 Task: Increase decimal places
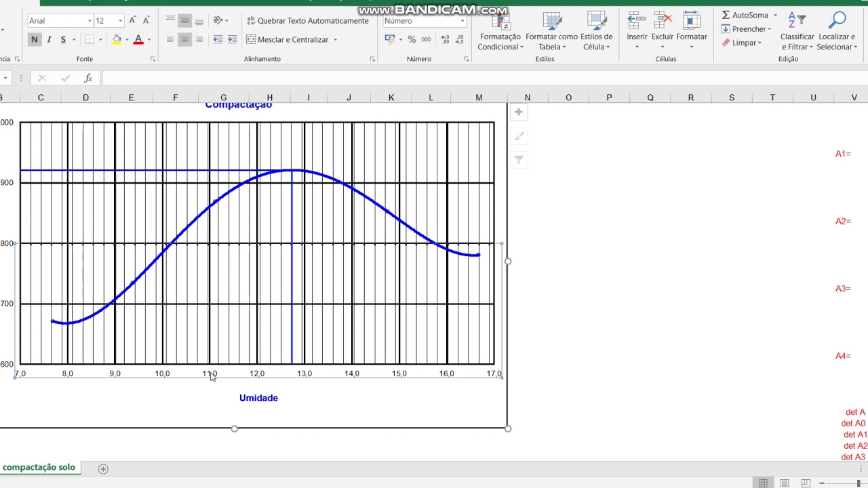[x=446, y=40]
